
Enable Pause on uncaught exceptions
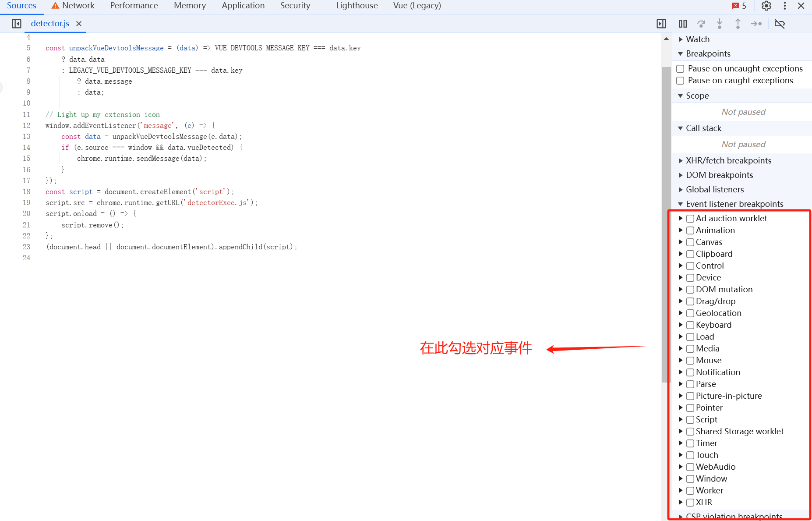[680, 69]
